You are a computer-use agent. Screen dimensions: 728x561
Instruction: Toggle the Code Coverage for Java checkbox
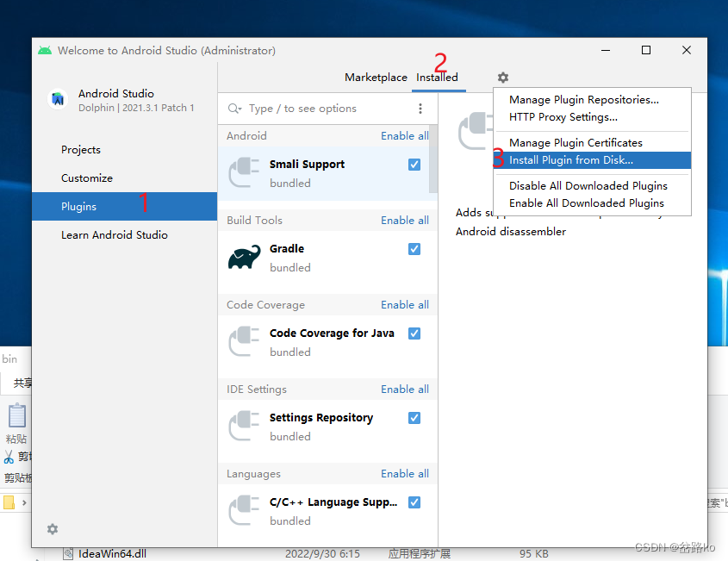click(x=413, y=333)
